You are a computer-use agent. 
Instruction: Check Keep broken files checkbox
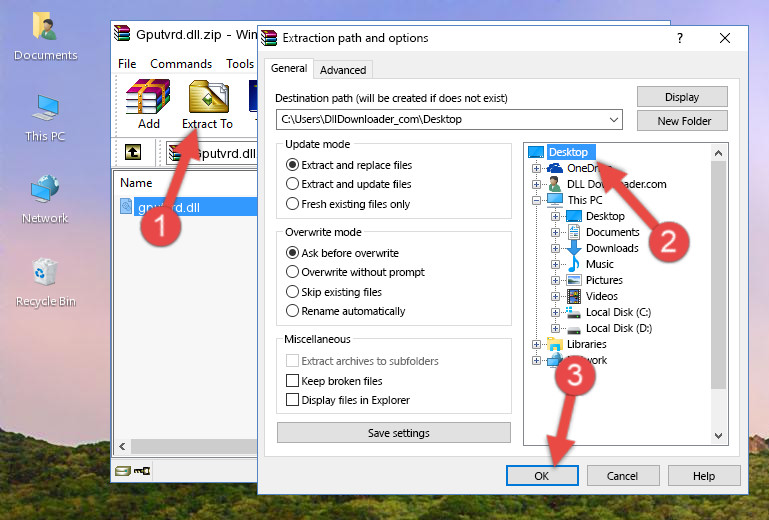292,381
